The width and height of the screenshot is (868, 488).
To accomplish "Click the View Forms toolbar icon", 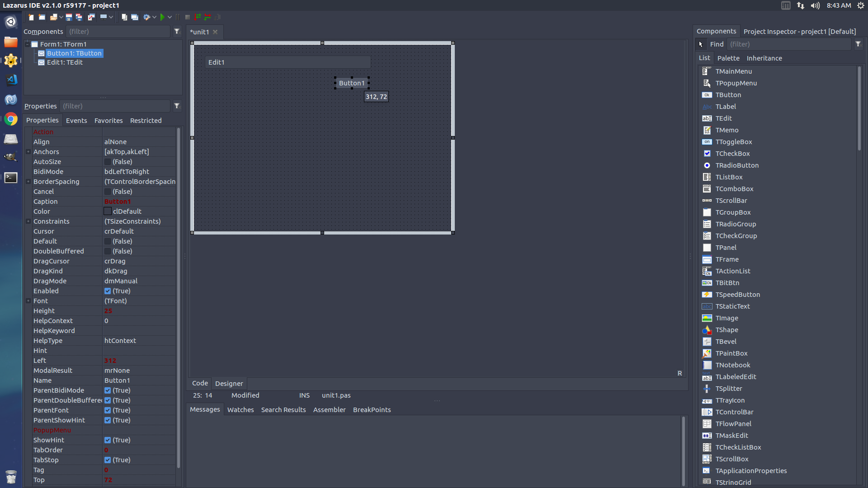I will click(x=135, y=17).
